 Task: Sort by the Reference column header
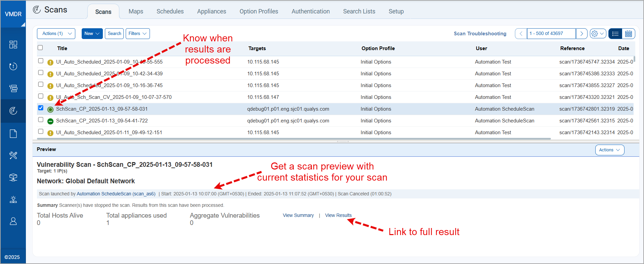coord(572,48)
